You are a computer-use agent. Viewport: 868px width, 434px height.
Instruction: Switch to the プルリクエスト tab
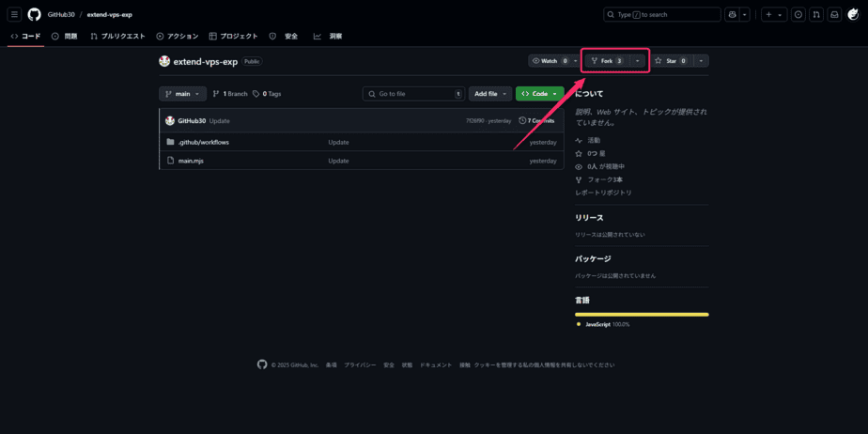pyautogui.click(x=118, y=37)
